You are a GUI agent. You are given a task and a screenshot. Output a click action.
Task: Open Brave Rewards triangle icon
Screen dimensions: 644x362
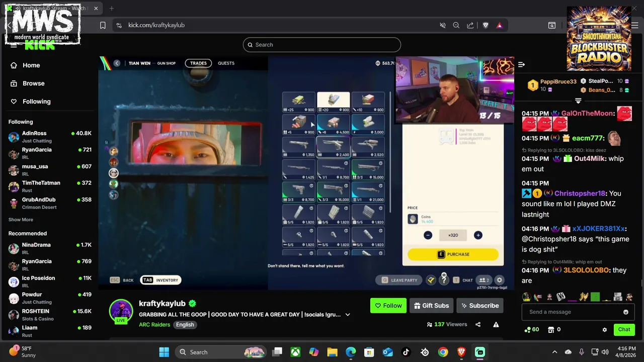(499, 25)
